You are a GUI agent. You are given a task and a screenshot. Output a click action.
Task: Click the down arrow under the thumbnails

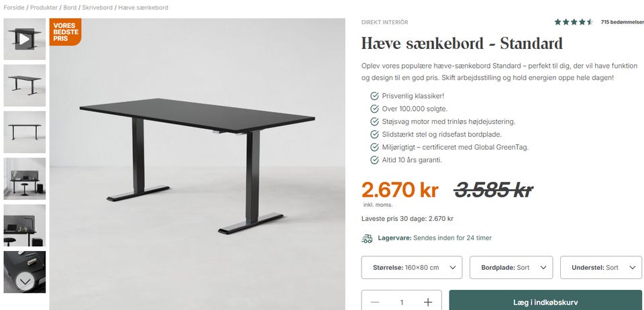25,282
